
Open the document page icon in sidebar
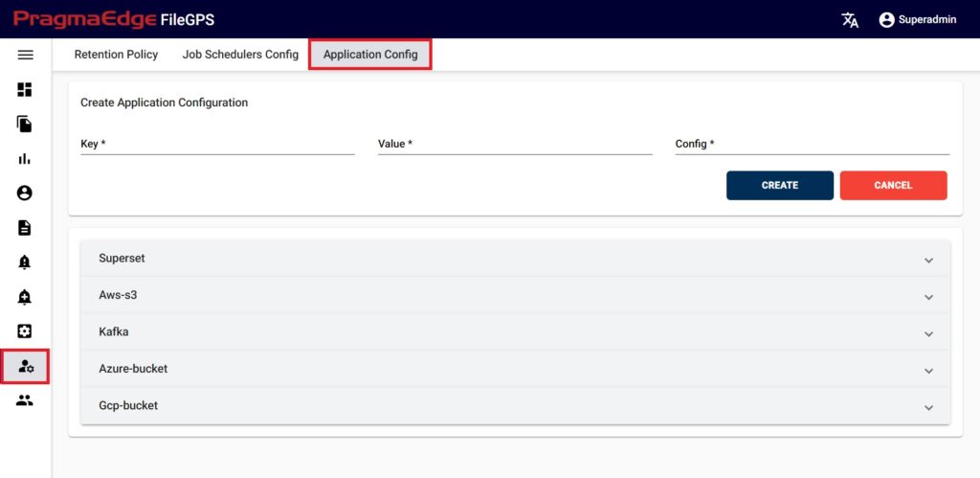[x=24, y=228]
